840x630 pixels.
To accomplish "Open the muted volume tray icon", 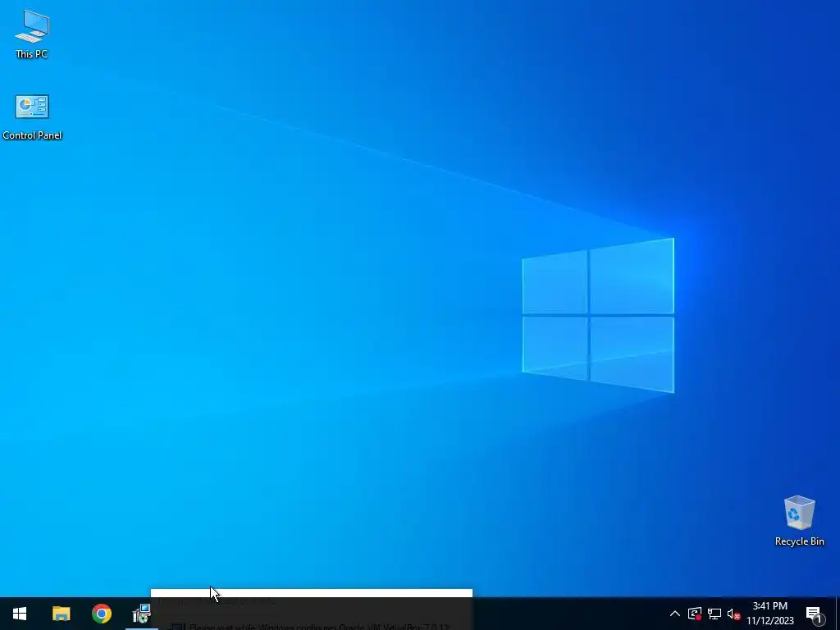I will click(x=733, y=614).
